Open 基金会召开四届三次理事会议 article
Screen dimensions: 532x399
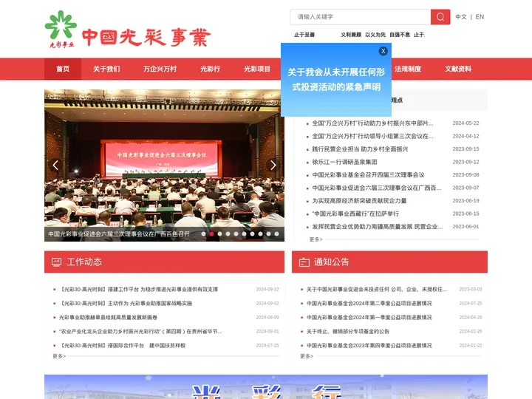(x=368, y=174)
